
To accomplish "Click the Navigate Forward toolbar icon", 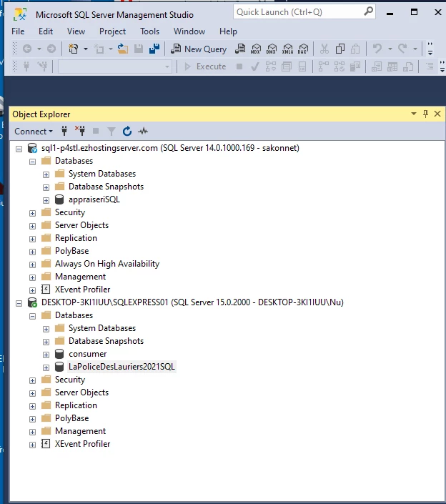I will (51, 49).
